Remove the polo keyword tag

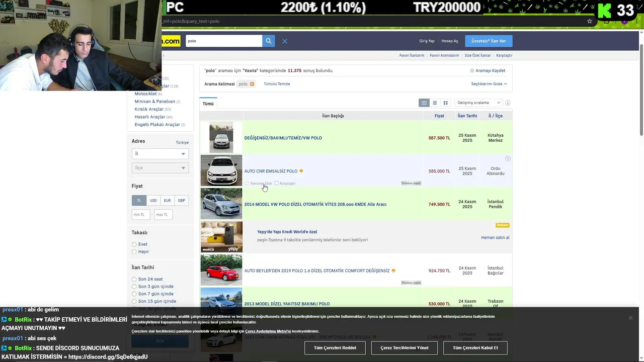tap(252, 84)
